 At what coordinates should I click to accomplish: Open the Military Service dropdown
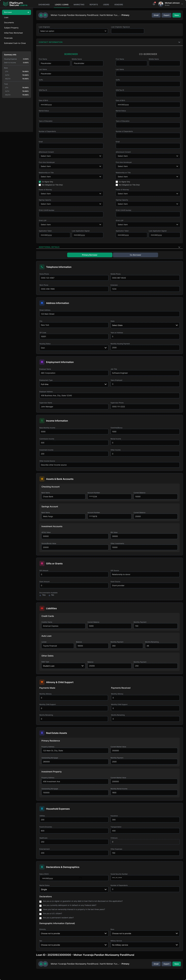[145, 945]
